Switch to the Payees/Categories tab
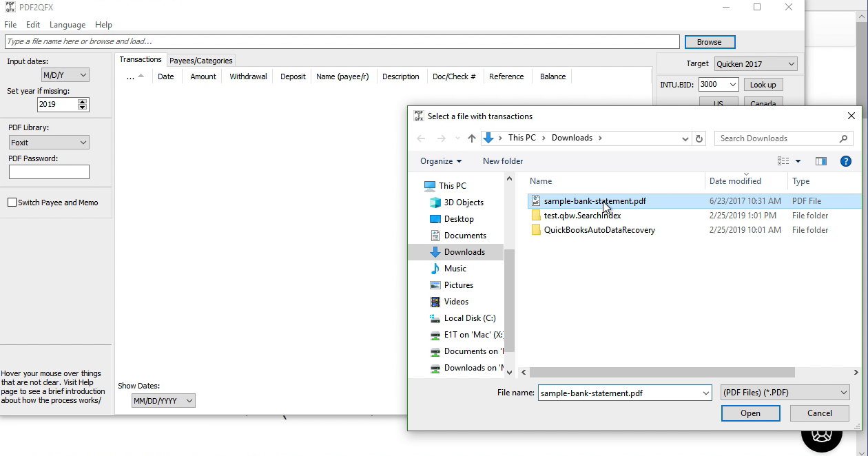Viewport: 868px width, 456px height. click(201, 61)
